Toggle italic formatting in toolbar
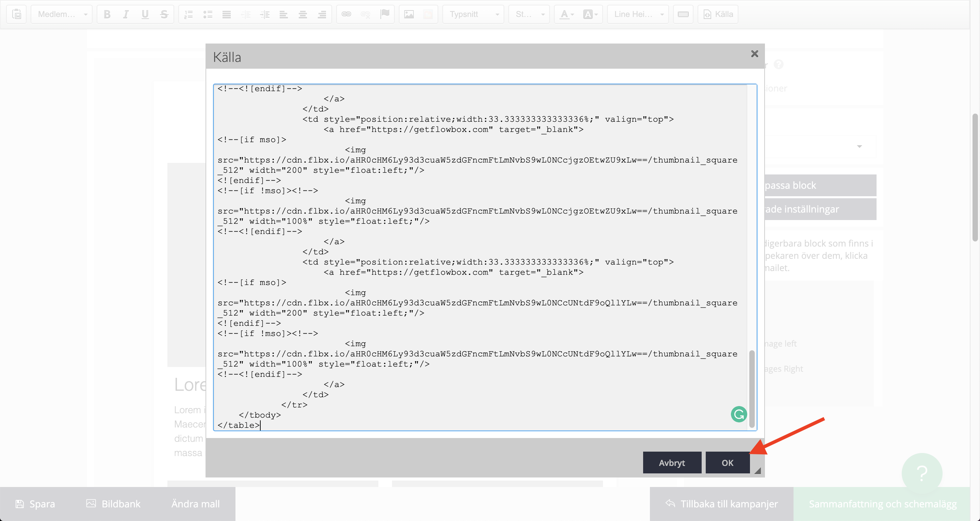 tap(126, 14)
